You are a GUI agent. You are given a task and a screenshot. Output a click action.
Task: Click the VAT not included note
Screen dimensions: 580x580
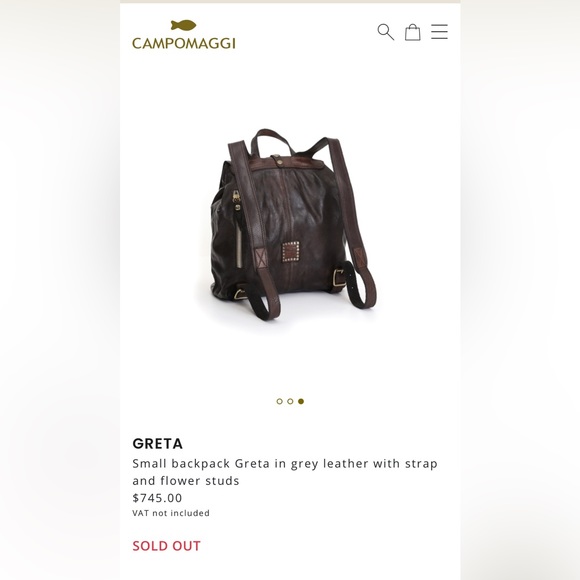171,513
